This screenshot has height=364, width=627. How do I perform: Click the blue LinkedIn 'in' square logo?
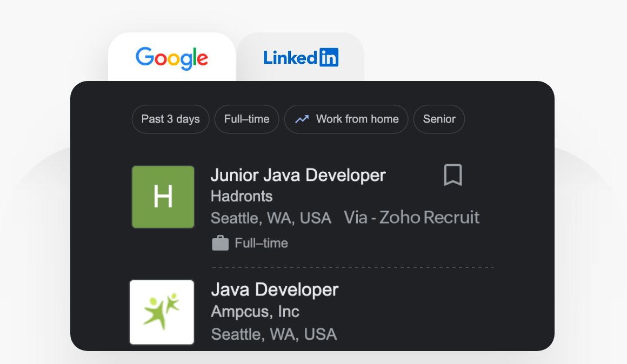(x=329, y=57)
